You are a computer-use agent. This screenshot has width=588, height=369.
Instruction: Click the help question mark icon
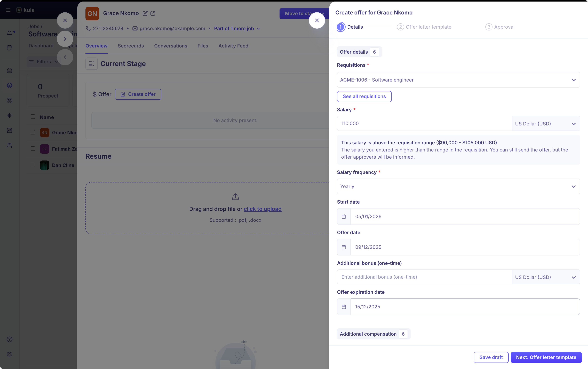coord(10,339)
